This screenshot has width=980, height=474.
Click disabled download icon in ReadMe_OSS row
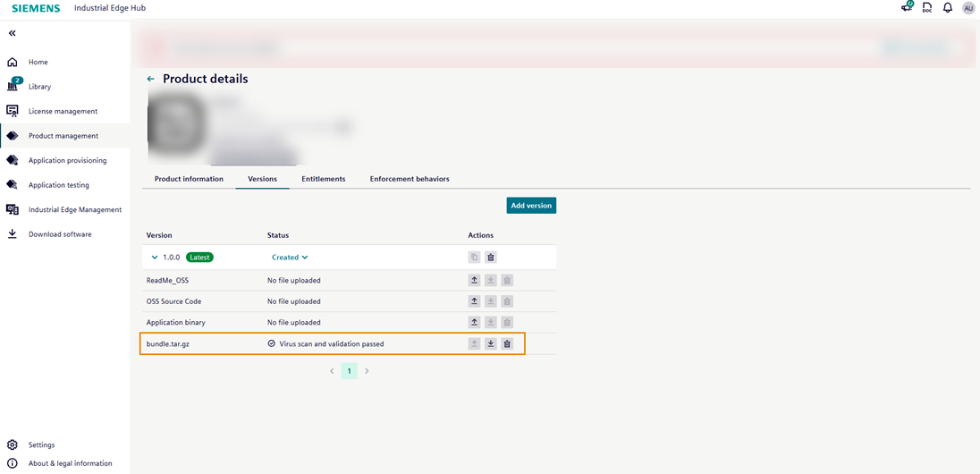[x=491, y=280]
